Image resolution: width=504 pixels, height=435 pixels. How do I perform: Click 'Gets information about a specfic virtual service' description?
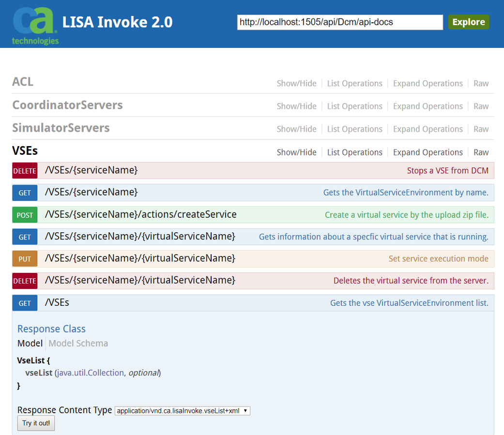point(373,237)
